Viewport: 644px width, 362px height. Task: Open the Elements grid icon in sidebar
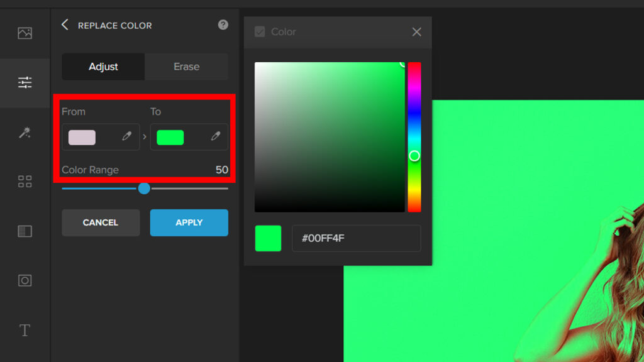(x=25, y=182)
